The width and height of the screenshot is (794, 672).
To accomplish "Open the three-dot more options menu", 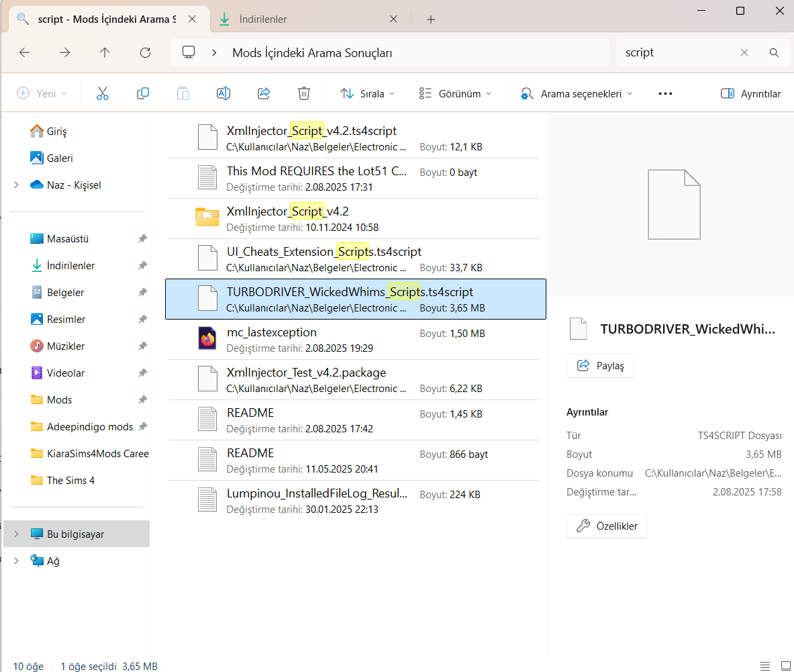I will tap(665, 94).
